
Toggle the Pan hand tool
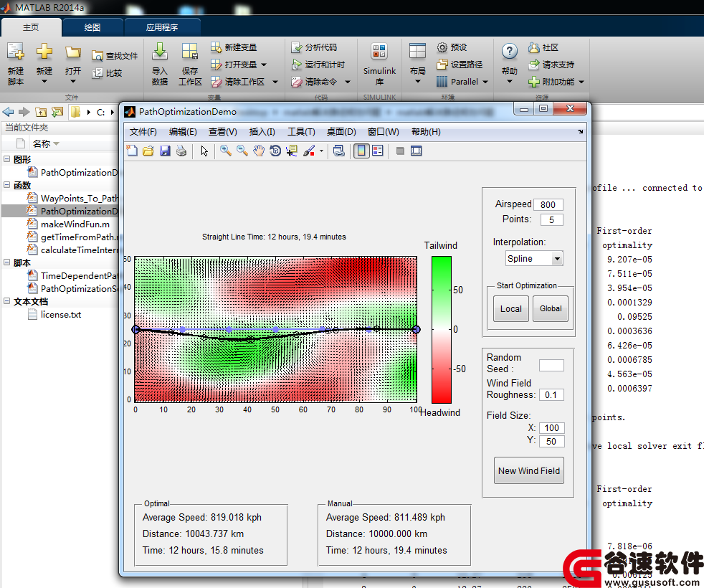point(259,151)
